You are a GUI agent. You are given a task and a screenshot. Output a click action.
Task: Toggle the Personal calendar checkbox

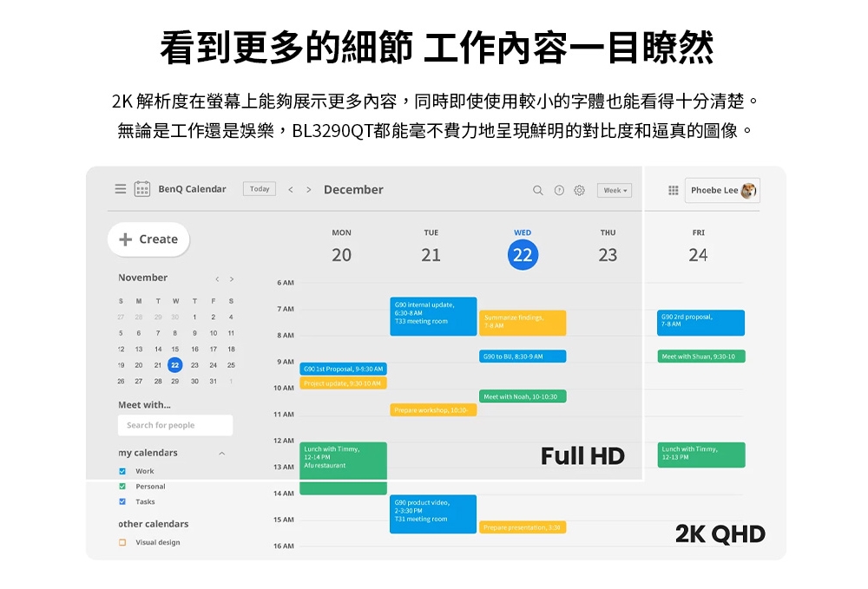tap(122, 487)
